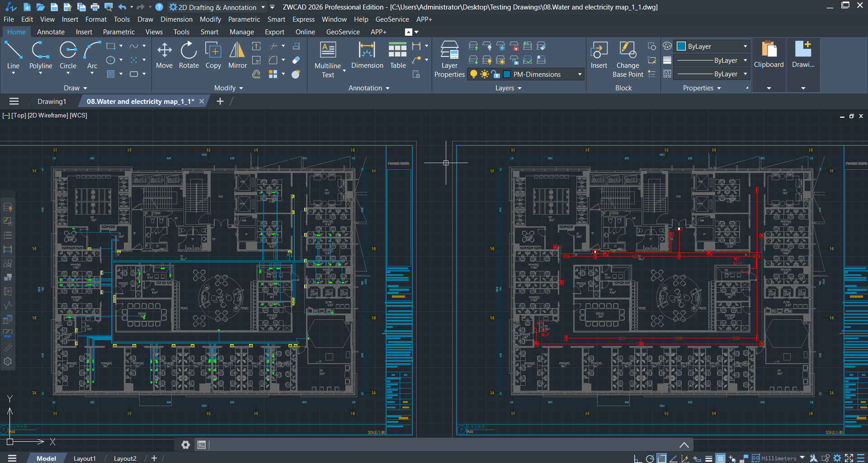Switch to the Layout1 tab
Viewport: 868px width, 463px height.
(85, 458)
